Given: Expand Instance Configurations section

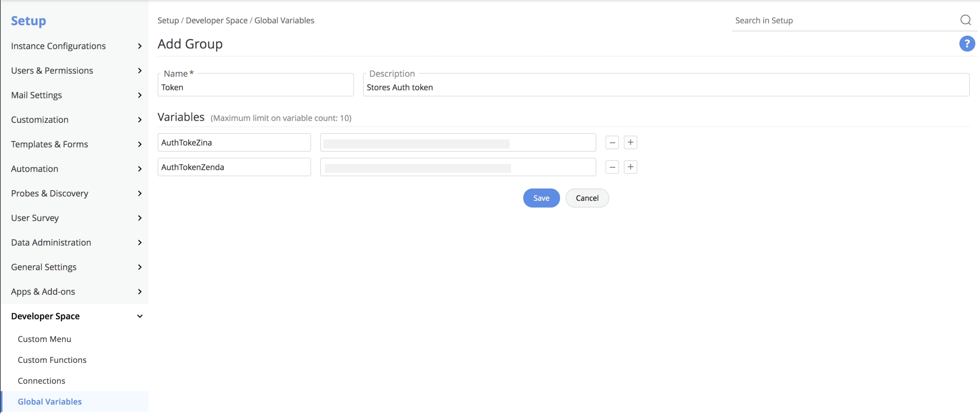Looking at the screenshot, I should (76, 46).
